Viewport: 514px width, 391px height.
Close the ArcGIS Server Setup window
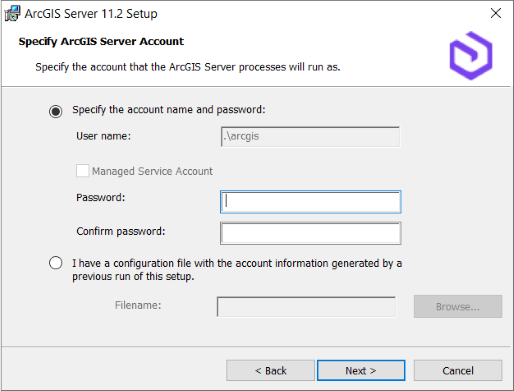pos(496,13)
